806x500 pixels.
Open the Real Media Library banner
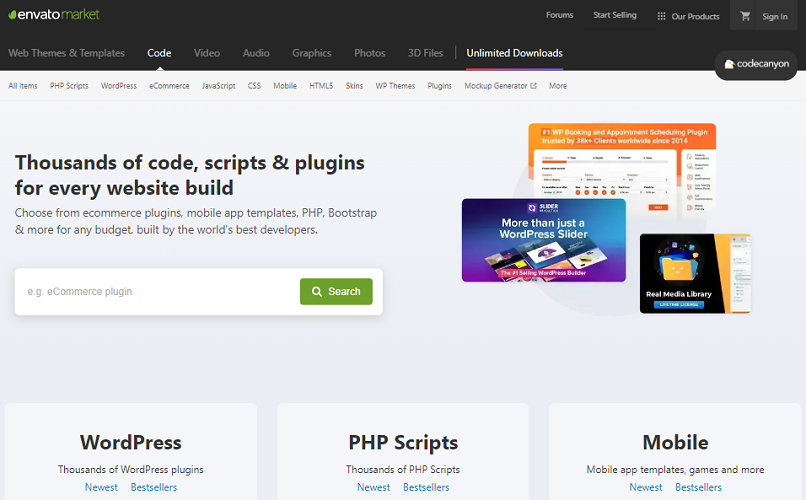tap(695, 273)
